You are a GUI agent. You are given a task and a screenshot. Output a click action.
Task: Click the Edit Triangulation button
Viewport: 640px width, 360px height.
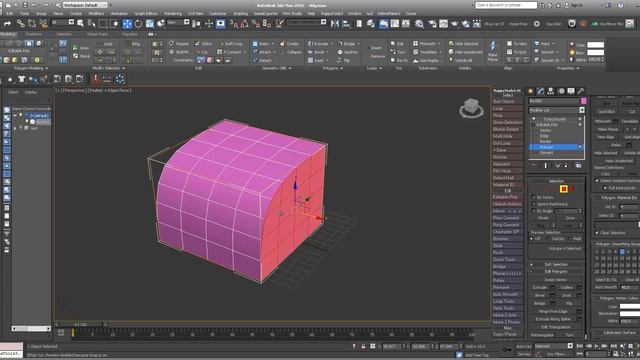tap(556, 327)
